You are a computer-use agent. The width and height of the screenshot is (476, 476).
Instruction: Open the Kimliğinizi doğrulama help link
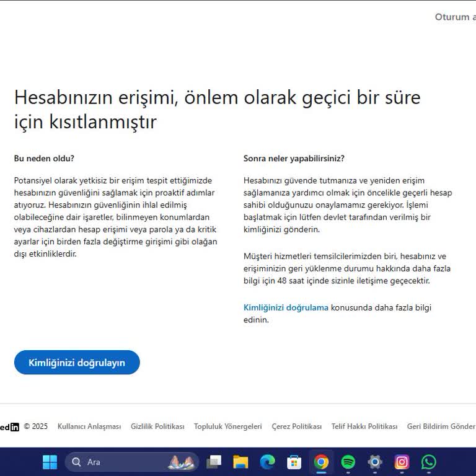tap(286, 307)
